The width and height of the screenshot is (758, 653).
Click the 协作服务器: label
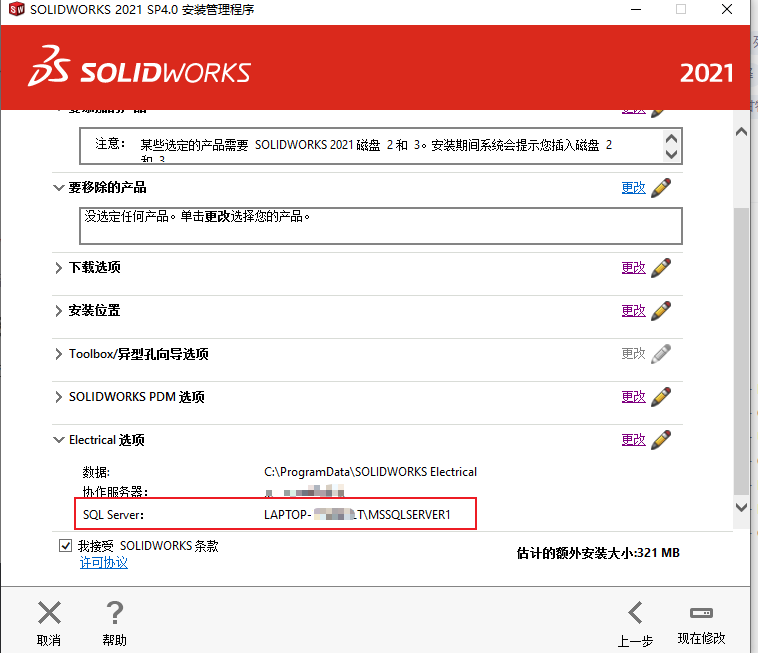point(115,492)
